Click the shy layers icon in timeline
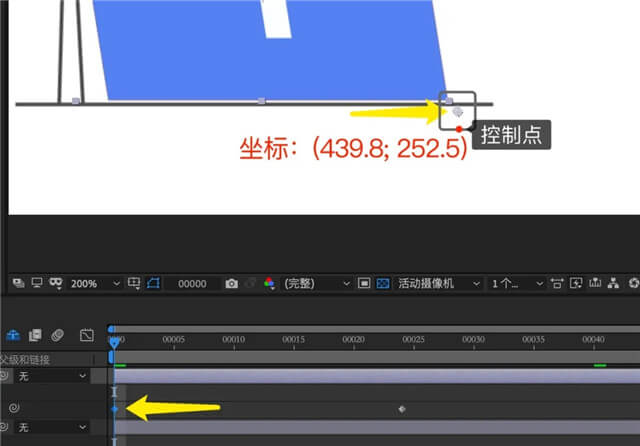This screenshot has height=446, width=640. click(x=14, y=334)
